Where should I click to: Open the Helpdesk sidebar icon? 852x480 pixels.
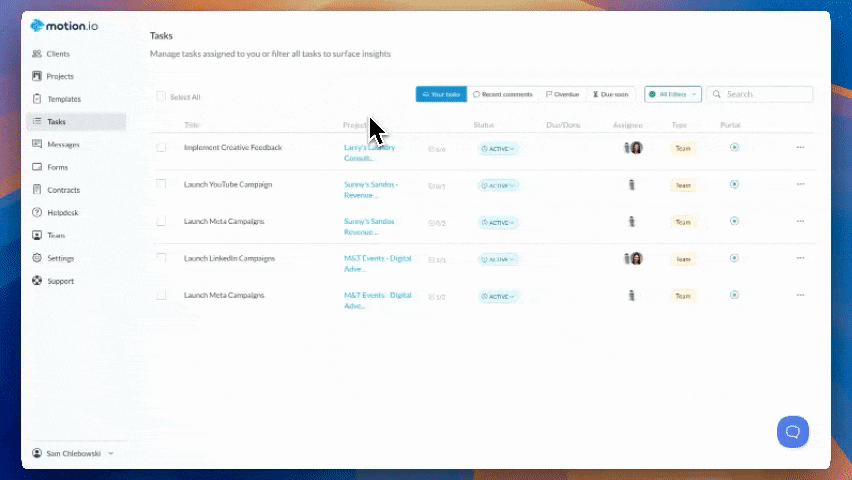point(37,213)
